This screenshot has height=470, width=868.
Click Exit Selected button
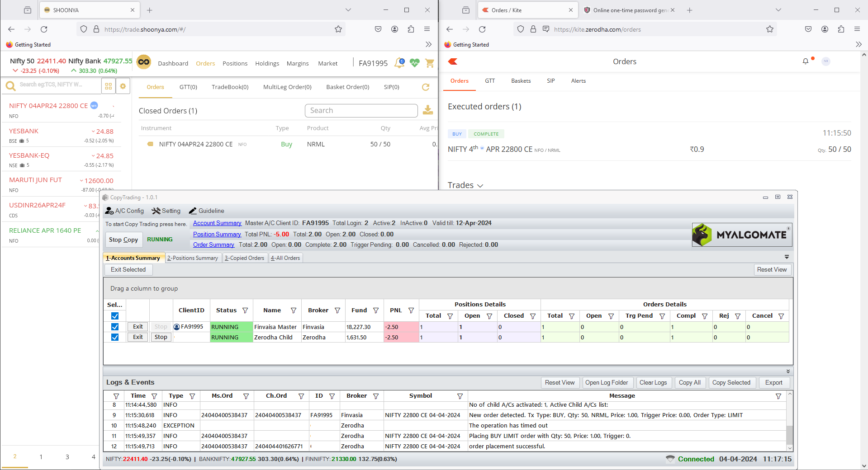[x=128, y=270]
